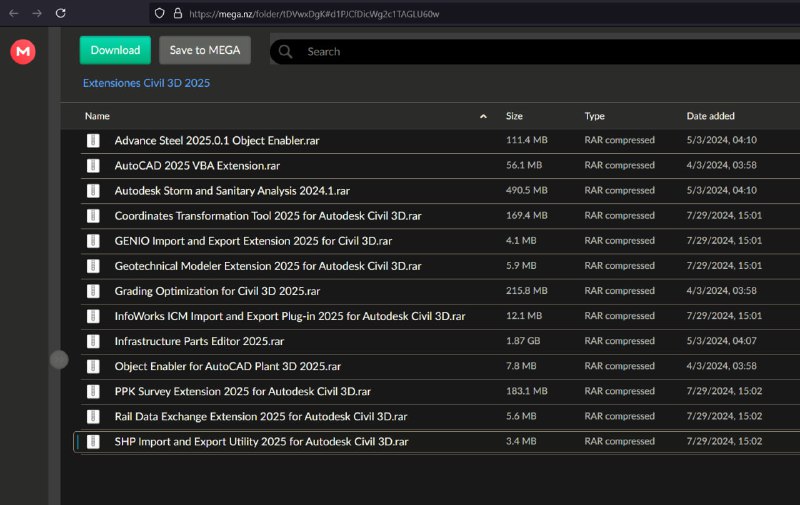Select AutoCAD 2025 VBA Extension.rar
Viewport: 800px width, 505px height.
(x=197, y=166)
